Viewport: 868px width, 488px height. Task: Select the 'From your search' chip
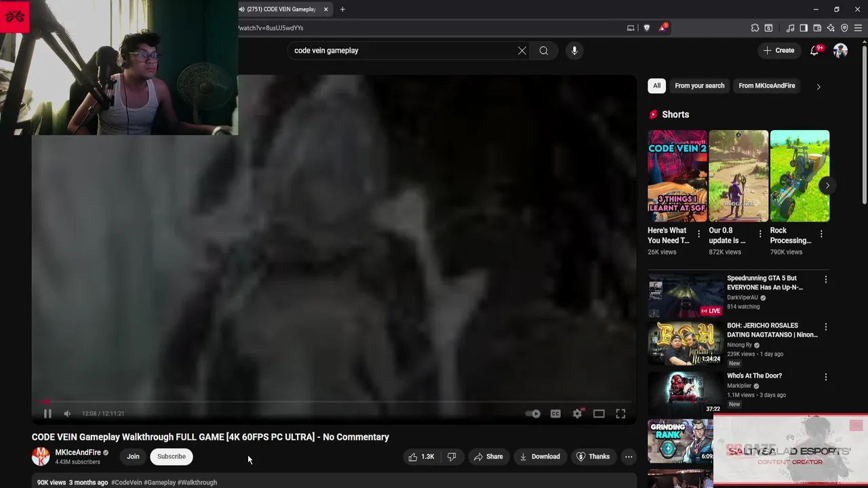click(700, 85)
